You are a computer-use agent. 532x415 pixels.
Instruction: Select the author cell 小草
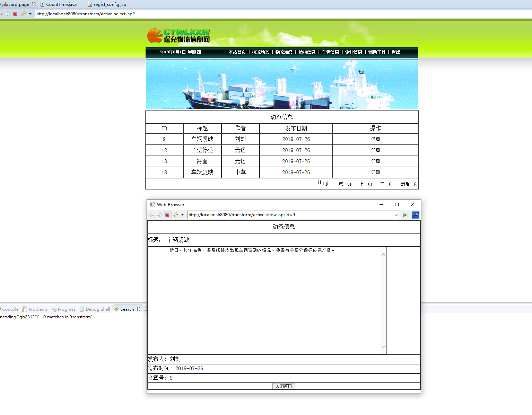pos(241,172)
